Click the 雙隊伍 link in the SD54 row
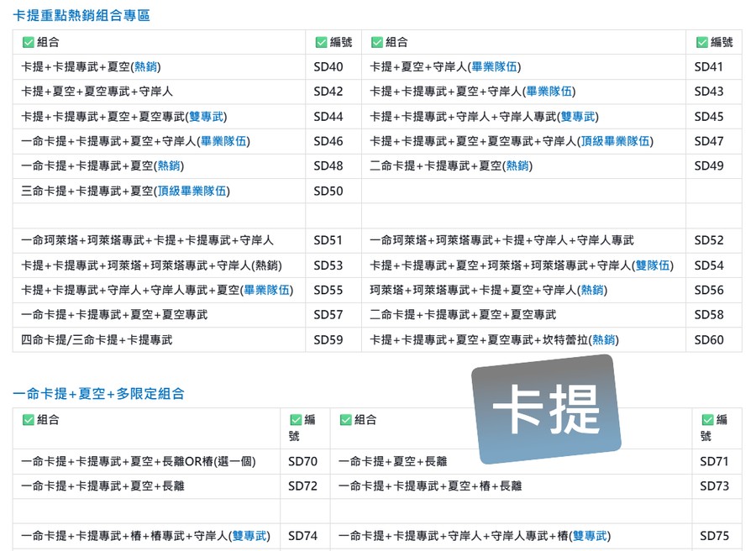This screenshot has height=551, width=756. [653, 265]
